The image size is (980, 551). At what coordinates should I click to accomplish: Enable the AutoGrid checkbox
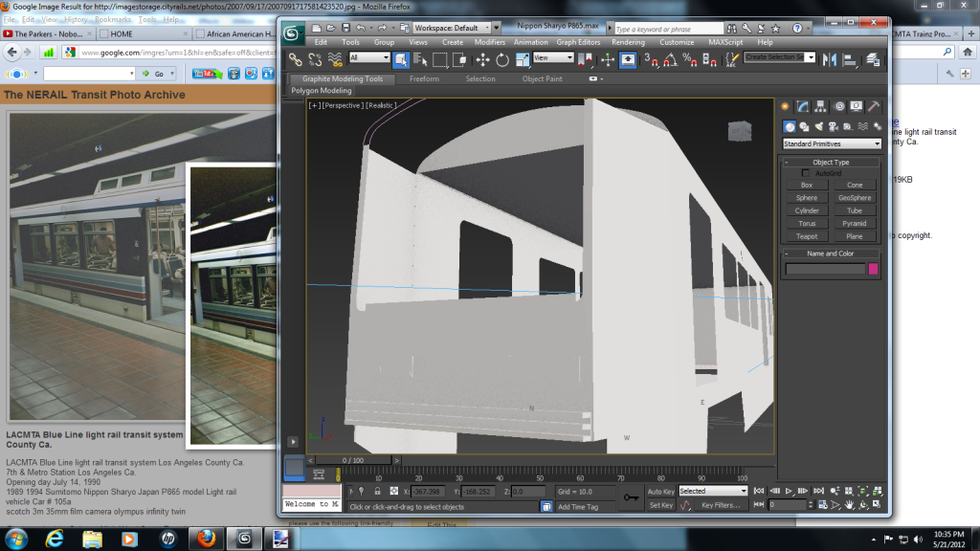click(806, 173)
